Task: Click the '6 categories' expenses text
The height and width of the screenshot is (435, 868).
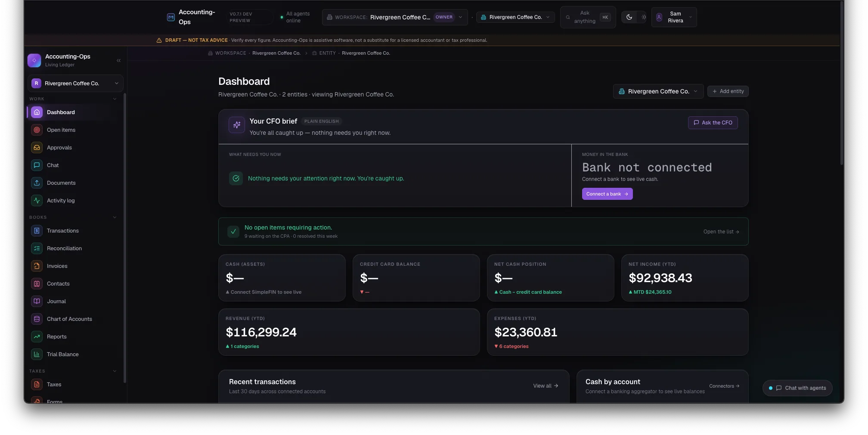Action: click(x=514, y=346)
